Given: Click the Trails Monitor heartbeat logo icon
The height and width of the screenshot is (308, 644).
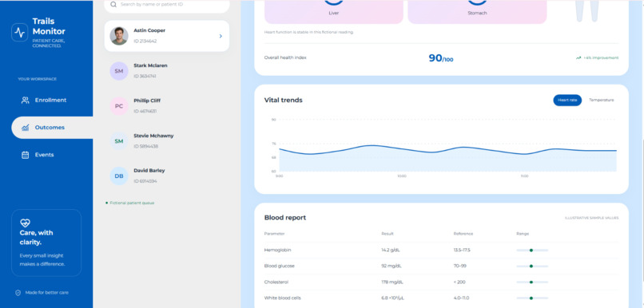Looking at the screenshot, I should point(19,33).
